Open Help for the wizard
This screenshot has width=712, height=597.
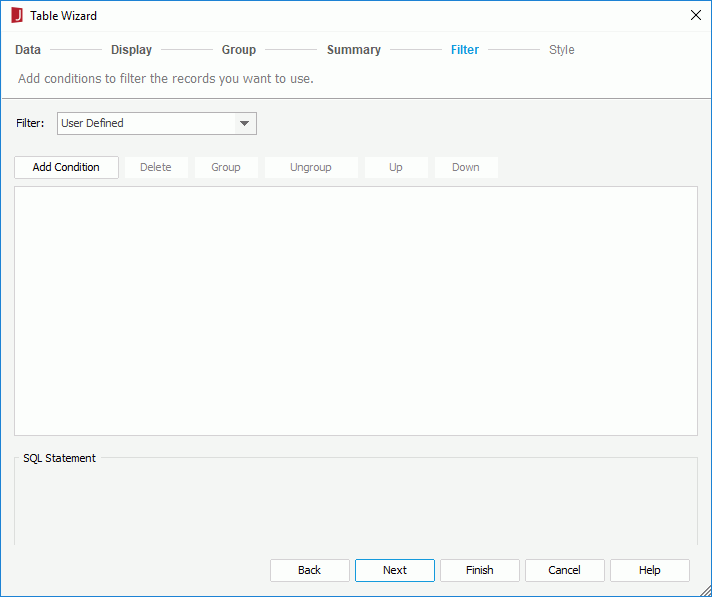pos(650,570)
